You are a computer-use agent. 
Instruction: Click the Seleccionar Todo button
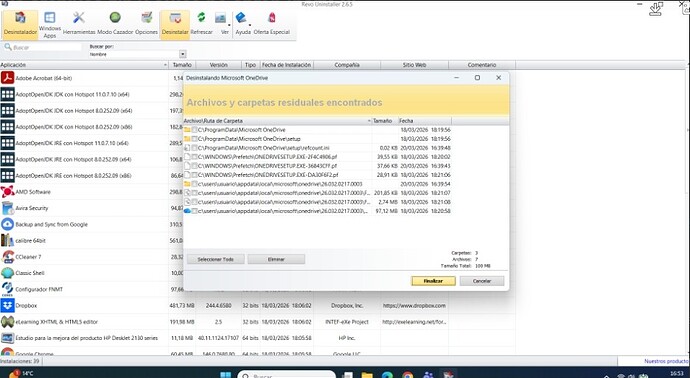(x=216, y=259)
